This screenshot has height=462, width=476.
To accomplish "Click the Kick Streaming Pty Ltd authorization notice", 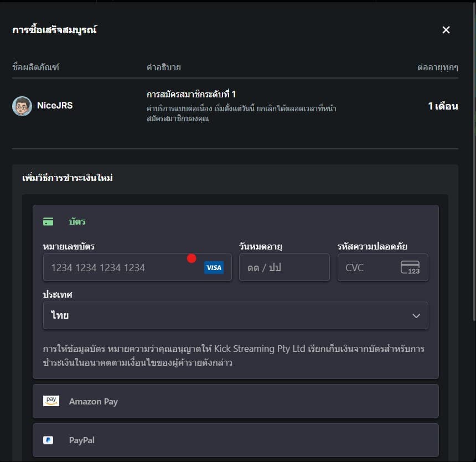I will tap(234, 355).
